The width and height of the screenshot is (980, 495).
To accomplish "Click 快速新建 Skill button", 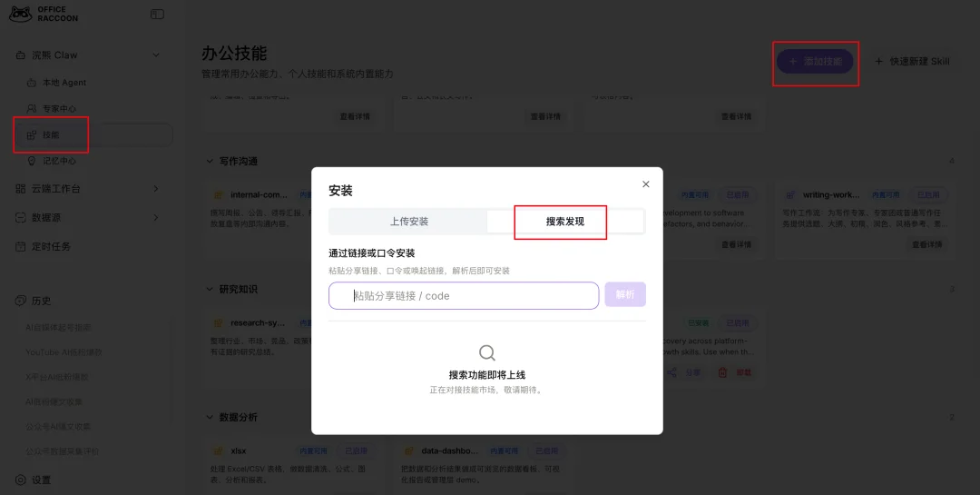I will pyautogui.click(x=912, y=62).
